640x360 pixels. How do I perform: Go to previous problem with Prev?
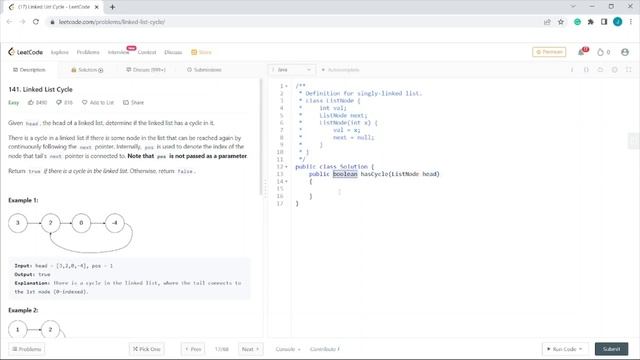193,349
